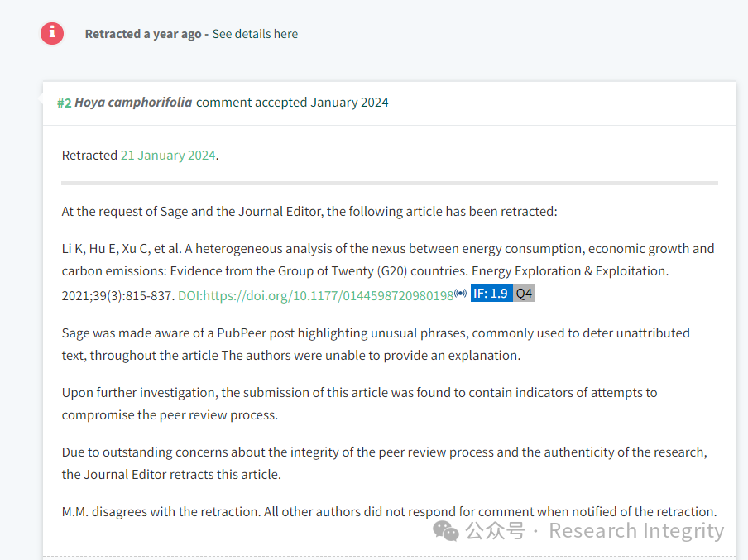Viewport: 748px width, 560px height.
Task: Click 'comment accepted January 2024' header text
Action: coord(292,103)
